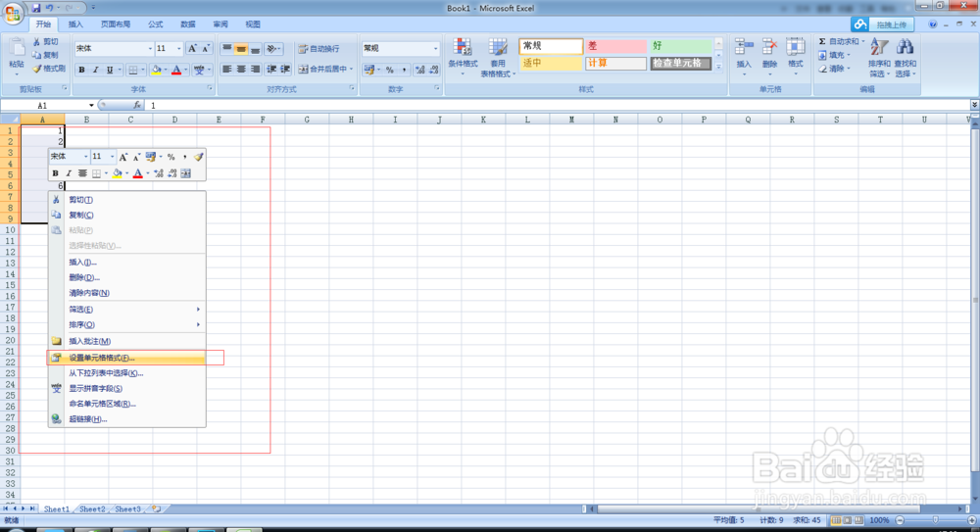This screenshot has width=980, height=532.
Task: Apply the 好 (good) cell style
Action: tap(681, 46)
